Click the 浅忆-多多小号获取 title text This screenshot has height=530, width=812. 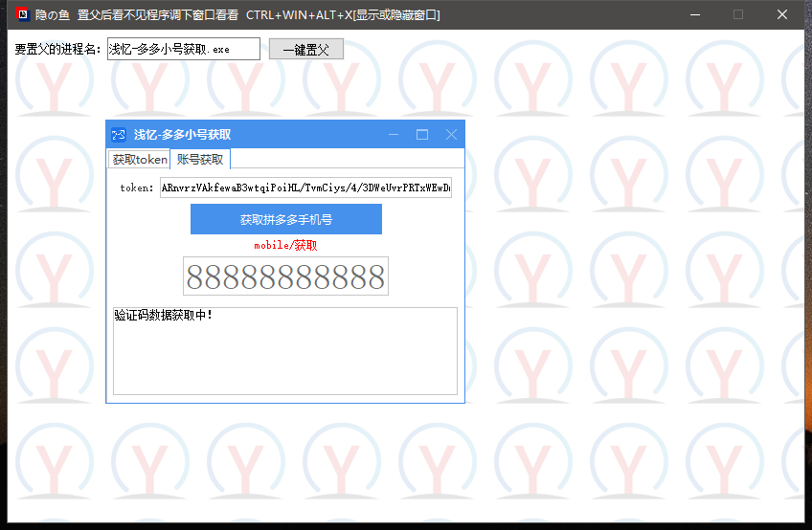(182, 135)
